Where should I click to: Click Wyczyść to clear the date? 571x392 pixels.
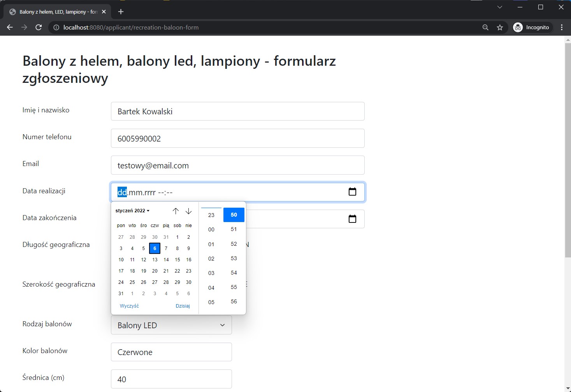129,306
